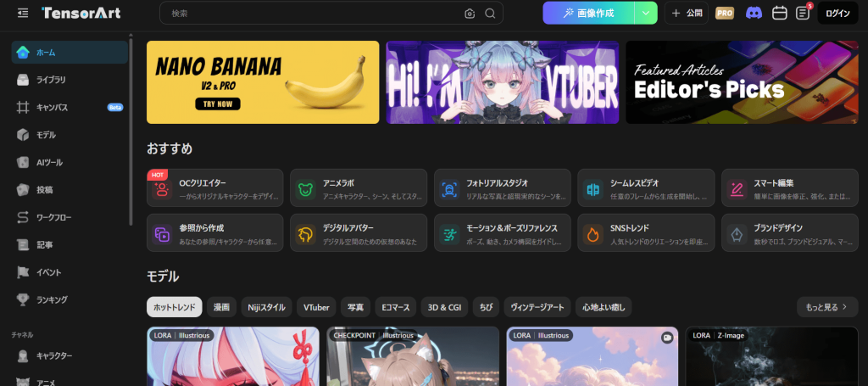This screenshot has width=868, height=386.
Task: Open ライブラリ in the sidebar
Action: [x=51, y=80]
